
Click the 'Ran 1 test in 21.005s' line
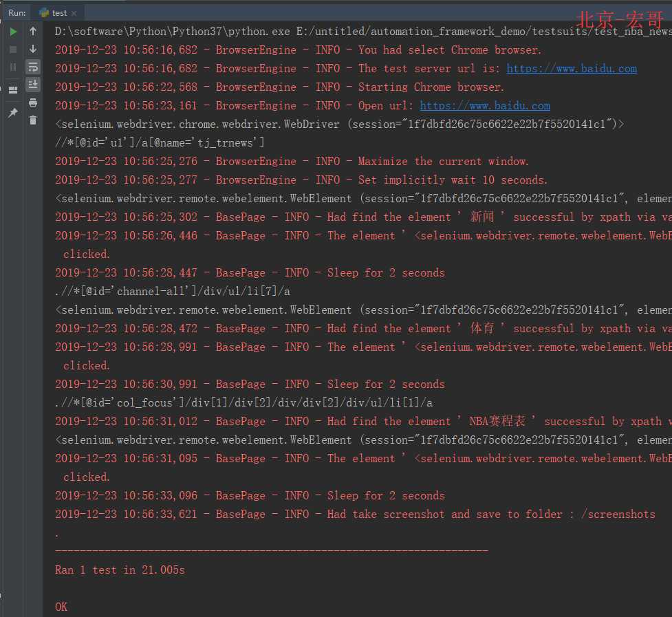coord(120,570)
